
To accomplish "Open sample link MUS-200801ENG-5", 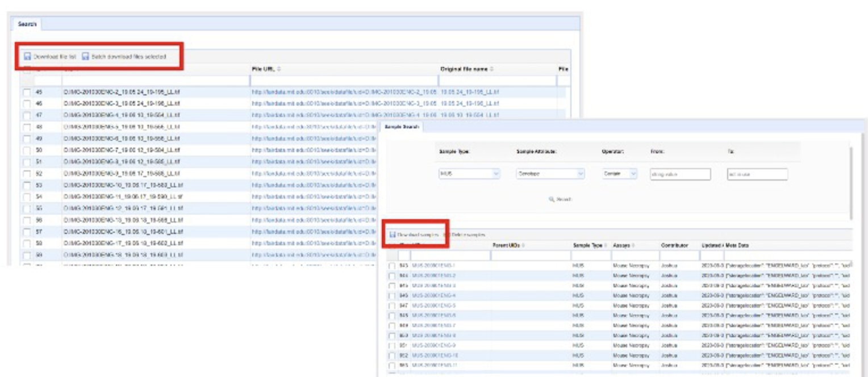I will [433, 305].
